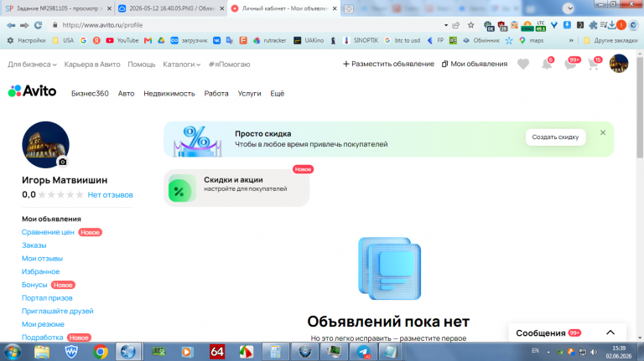The width and height of the screenshot is (644, 361).
Task: Open the tab search dropdown arrow
Action: [569, 8]
